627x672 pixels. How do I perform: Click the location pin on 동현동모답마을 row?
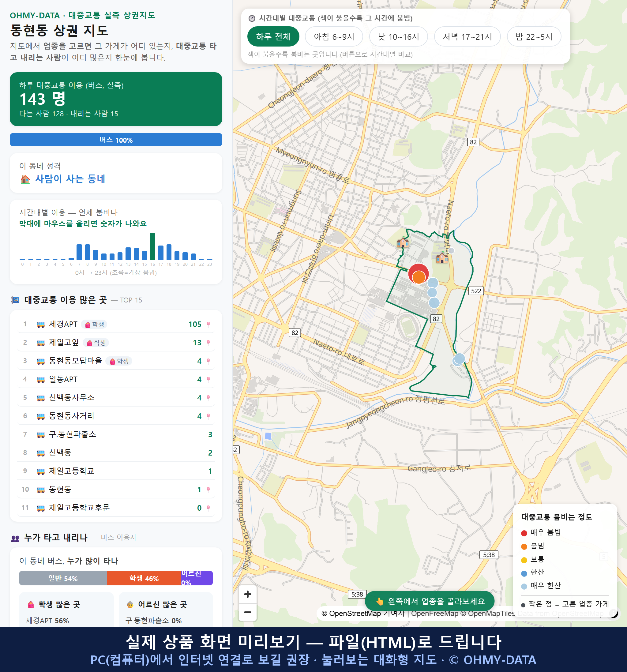pos(208,361)
